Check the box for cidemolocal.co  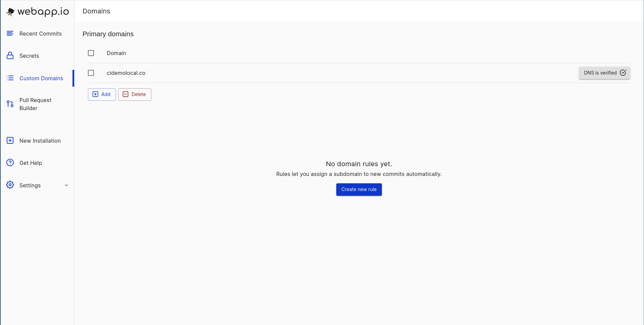pyautogui.click(x=91, y=73)
